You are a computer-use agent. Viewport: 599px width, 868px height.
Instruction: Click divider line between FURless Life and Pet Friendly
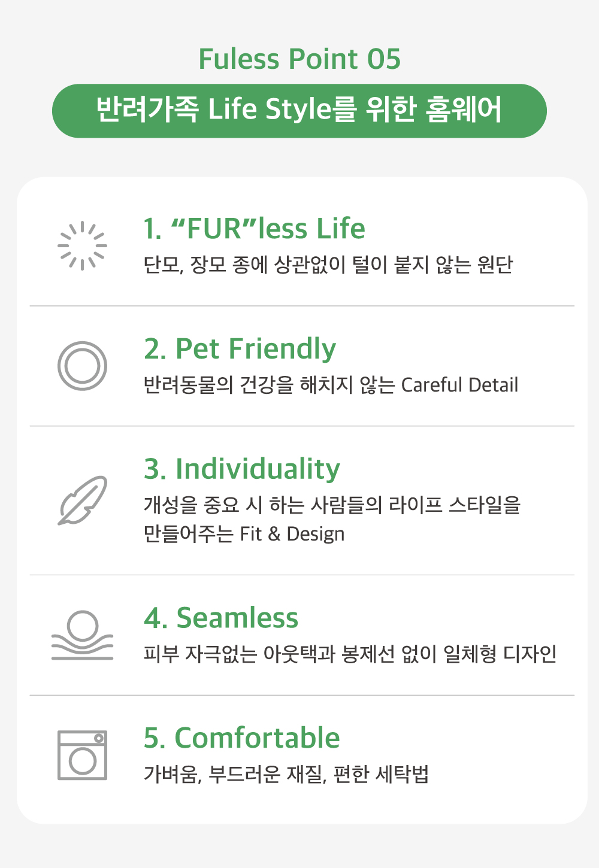click(x=302, y=306)
